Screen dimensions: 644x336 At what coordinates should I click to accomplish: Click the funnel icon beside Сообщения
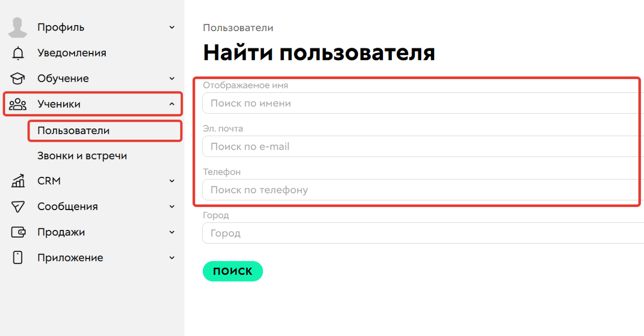coord(17,206)
